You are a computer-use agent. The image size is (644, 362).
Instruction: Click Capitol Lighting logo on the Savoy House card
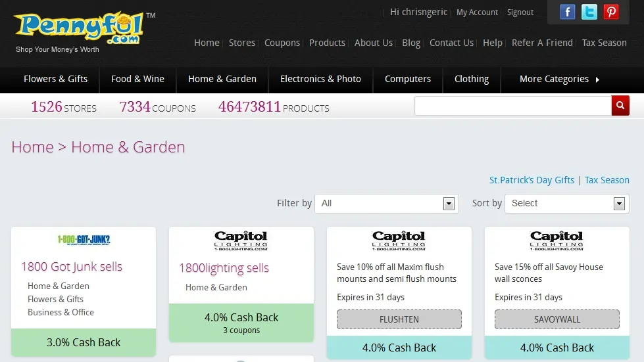coord(557,240)
